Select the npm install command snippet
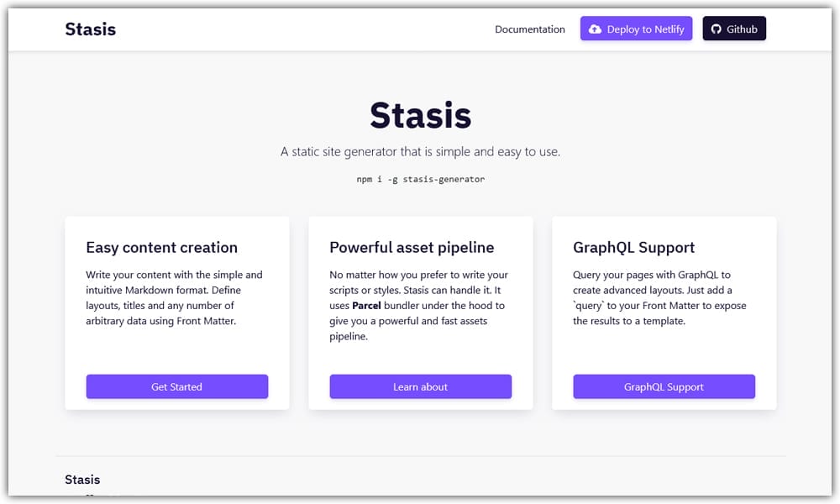840x504 pixels. coord(420,179)
